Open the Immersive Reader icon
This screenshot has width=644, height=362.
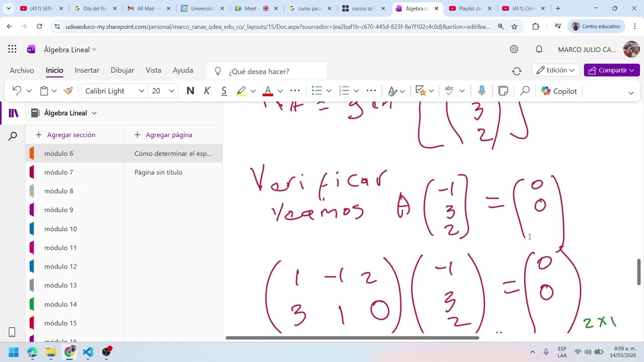pyautogui.click(x=503, y=91)
